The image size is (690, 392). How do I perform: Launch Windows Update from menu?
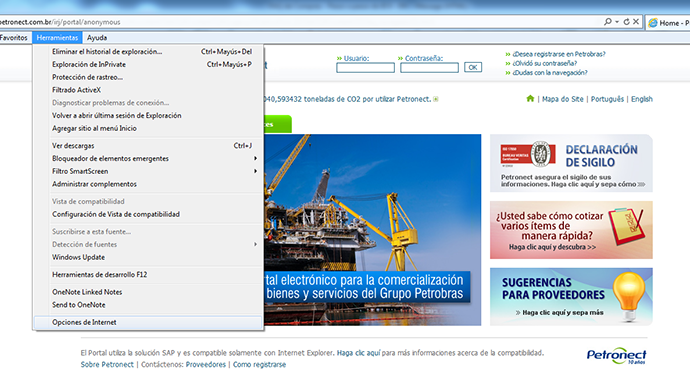click(x=148, y=257)
